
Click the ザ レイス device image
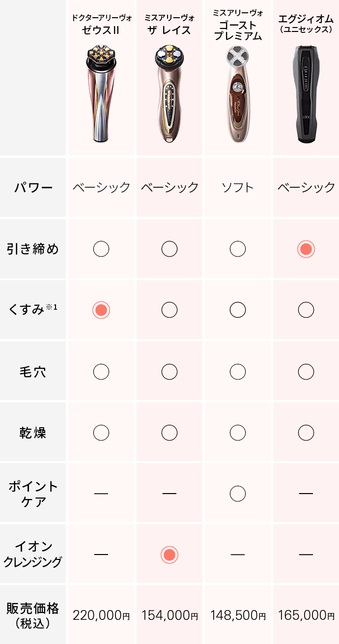[x=169, y=94]
